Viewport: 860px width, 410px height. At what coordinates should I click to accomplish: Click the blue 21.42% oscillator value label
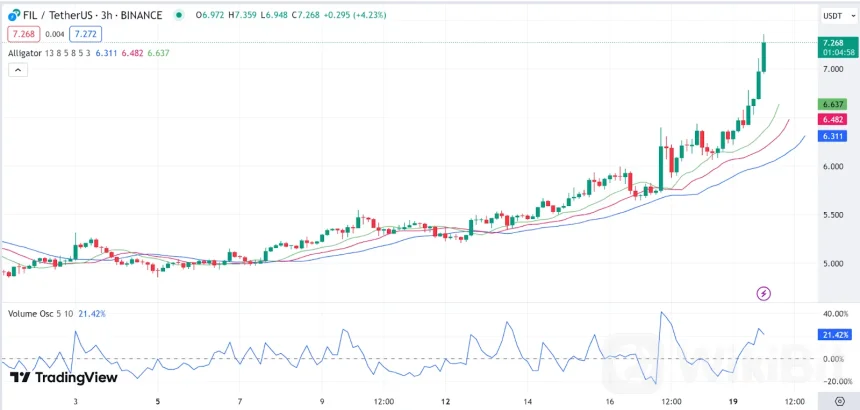tap(834, 335)
